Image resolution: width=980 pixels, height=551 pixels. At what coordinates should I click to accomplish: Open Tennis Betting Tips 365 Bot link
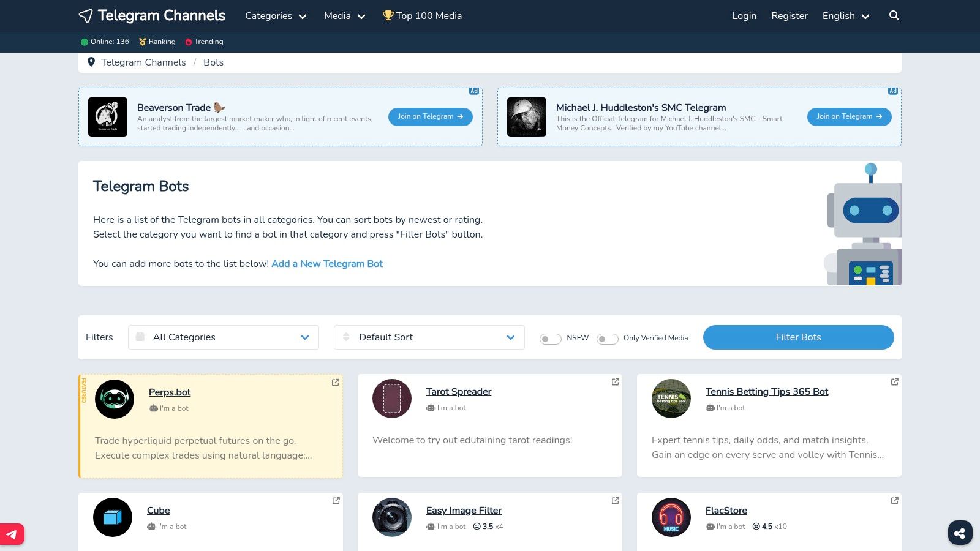click(x=767, y=392)
